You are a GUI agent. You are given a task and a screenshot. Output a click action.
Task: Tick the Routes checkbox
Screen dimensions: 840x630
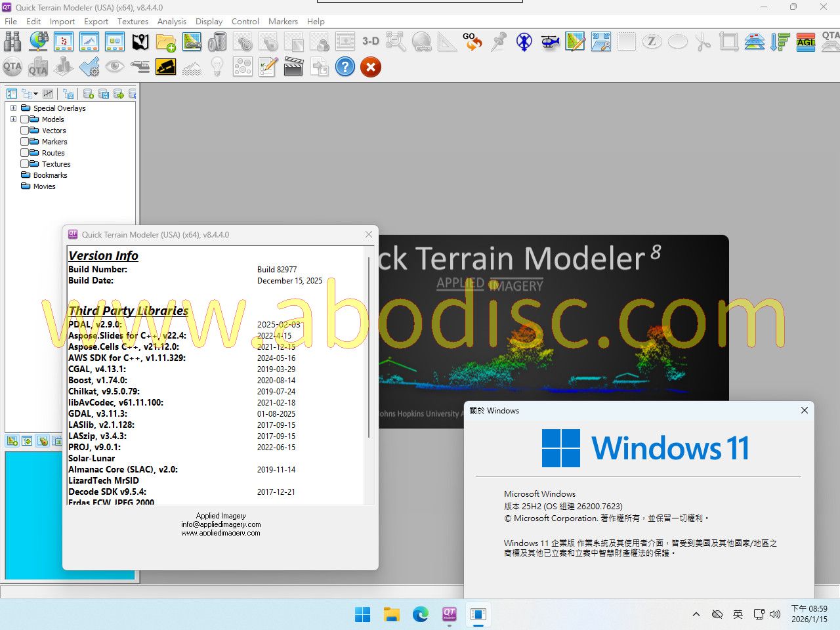24,153
